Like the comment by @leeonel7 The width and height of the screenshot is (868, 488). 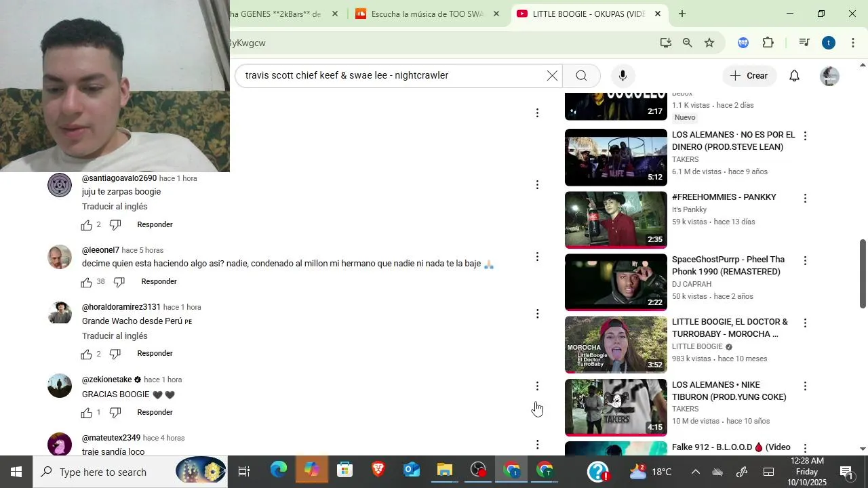click(86, 282)
